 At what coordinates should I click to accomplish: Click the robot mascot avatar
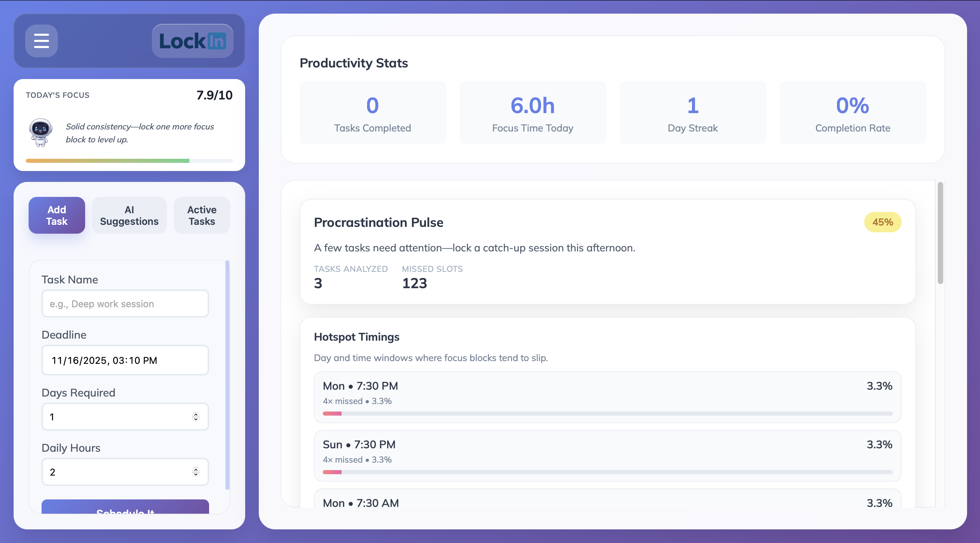(x=40, y=133)
